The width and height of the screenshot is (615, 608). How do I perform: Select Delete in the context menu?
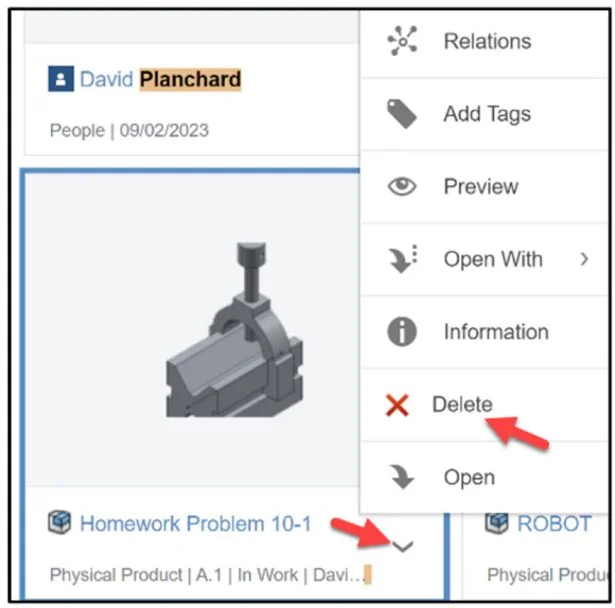point(462,405)
